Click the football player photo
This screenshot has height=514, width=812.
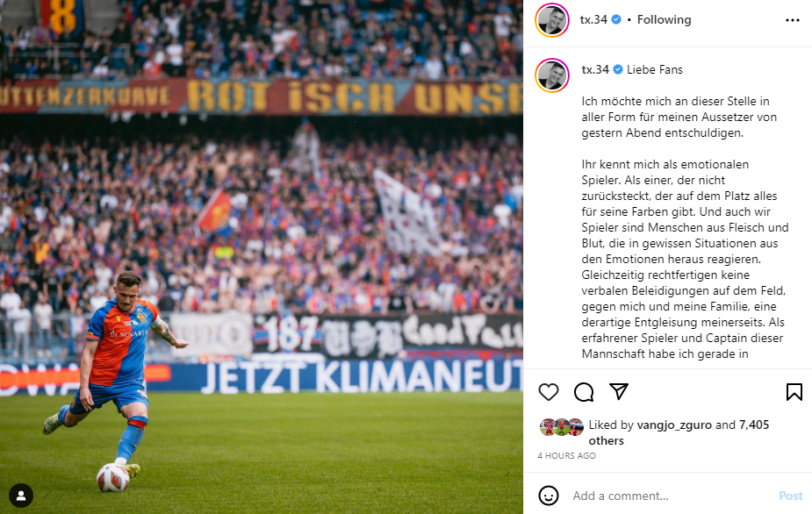(x=262, y=257)
